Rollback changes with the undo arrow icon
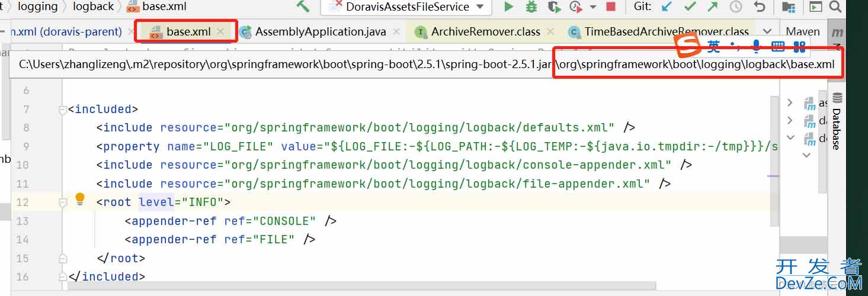The width and height of the screenshot is (868, 296). pos(759,7)
